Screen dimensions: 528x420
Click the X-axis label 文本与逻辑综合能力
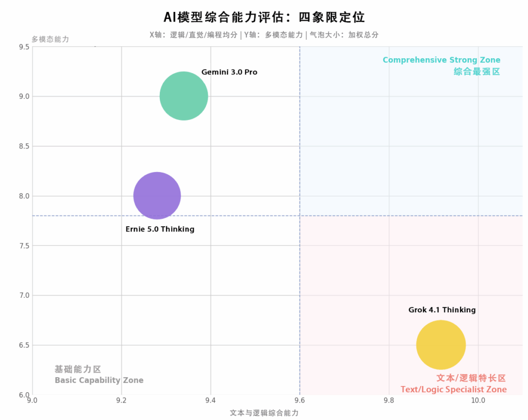coord(264,413)
